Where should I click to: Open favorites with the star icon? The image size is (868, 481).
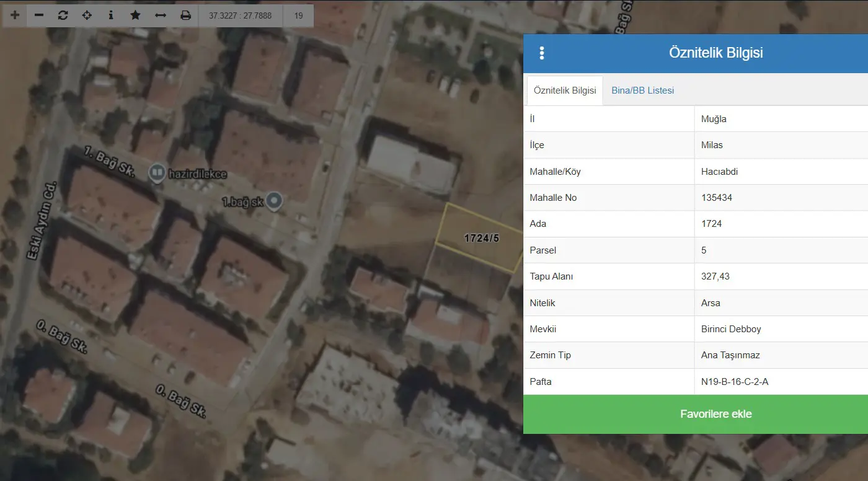pyautogui.click(x=136, y=15)
